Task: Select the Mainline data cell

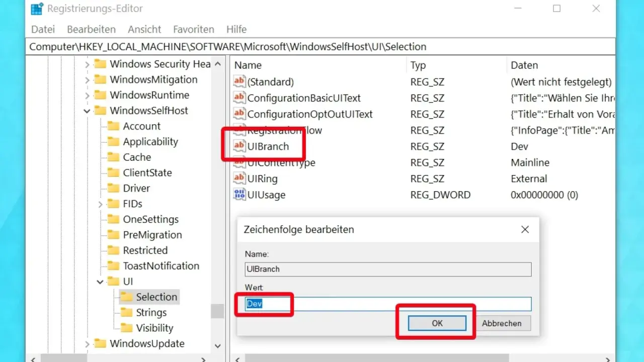Action: (x=530, y=162)
